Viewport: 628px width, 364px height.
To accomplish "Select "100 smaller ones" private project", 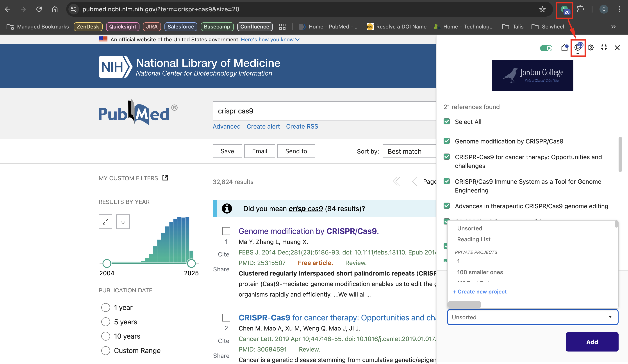I will [480, 272].
